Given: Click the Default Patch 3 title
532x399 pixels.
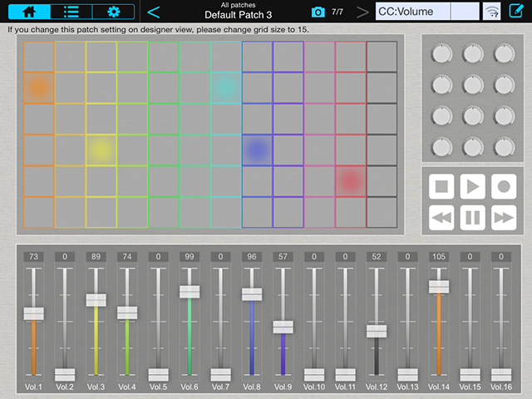Looking at the screenshot, I should click(x=239, y=15).
